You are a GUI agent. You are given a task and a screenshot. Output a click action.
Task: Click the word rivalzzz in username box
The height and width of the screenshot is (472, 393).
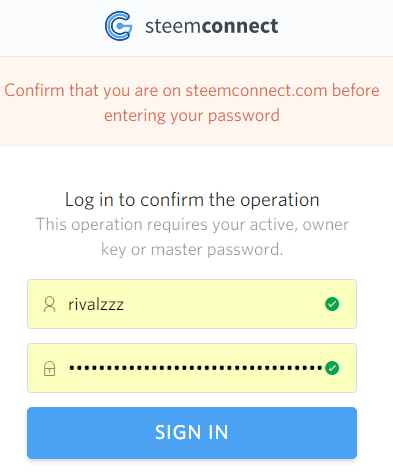tap(96, 304)
